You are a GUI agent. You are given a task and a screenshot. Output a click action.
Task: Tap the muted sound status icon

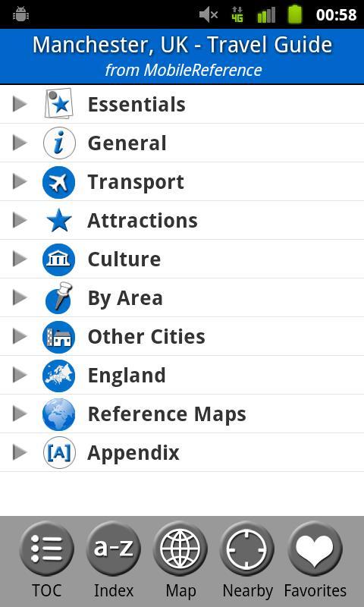[209, 14]
